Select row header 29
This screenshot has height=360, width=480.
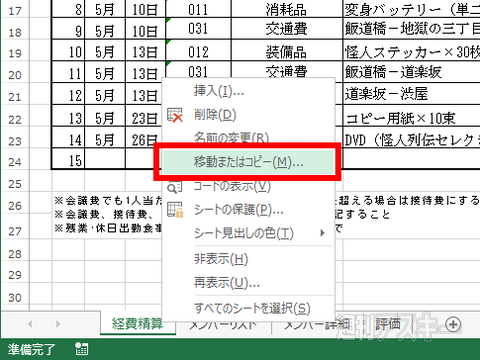[15, 275]
